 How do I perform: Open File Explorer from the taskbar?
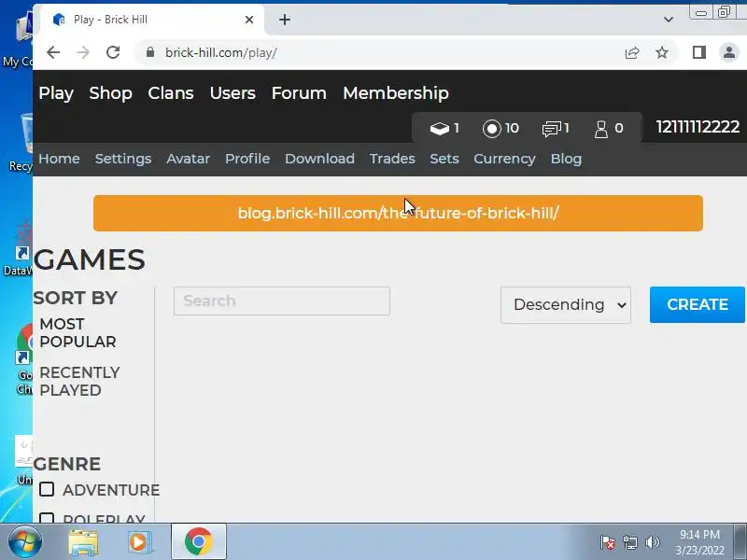(x=83, y=542)
